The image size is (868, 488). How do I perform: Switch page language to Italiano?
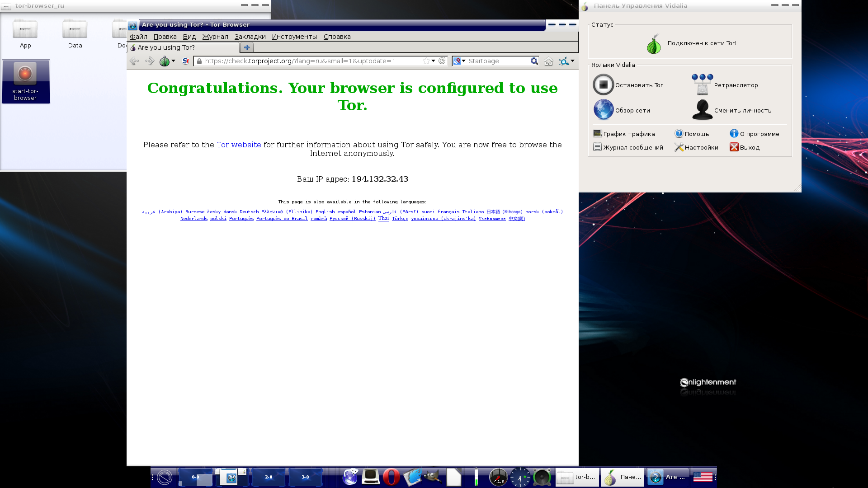[473, 212]
